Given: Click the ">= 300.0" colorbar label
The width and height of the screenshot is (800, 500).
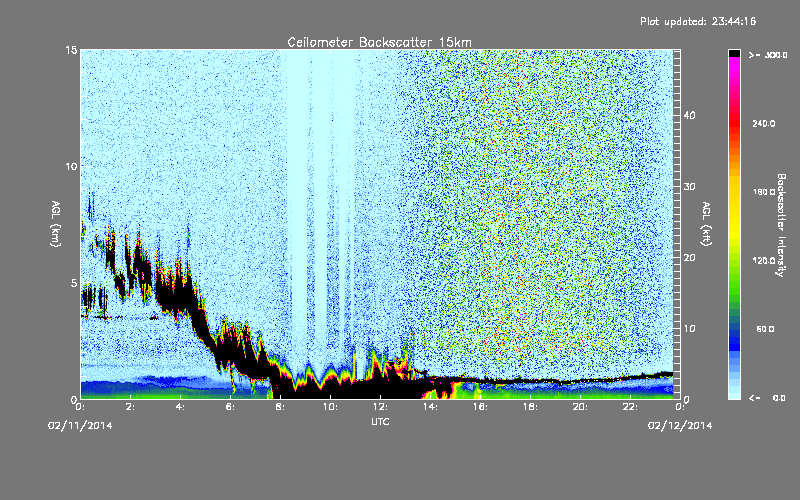Looking at the screenshot, I should click(x=768, y=55).
